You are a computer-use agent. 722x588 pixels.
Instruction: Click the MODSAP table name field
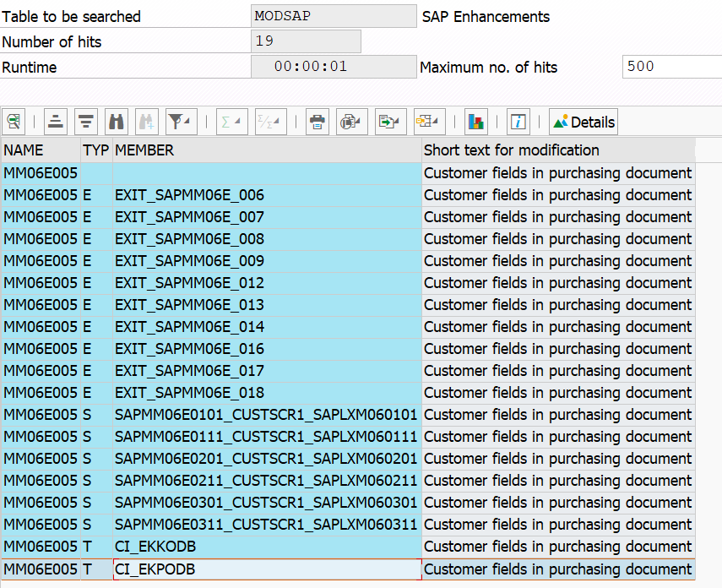tap(334, 16)
